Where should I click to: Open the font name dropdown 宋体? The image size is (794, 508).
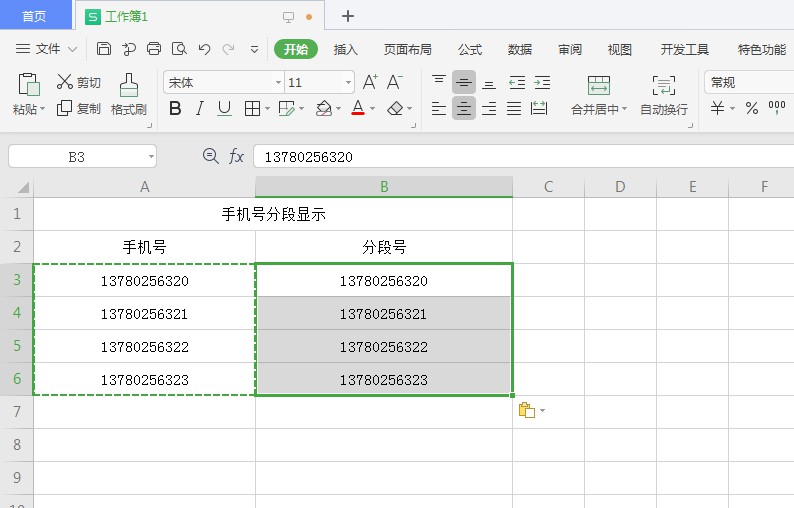(x=278, y=83)
